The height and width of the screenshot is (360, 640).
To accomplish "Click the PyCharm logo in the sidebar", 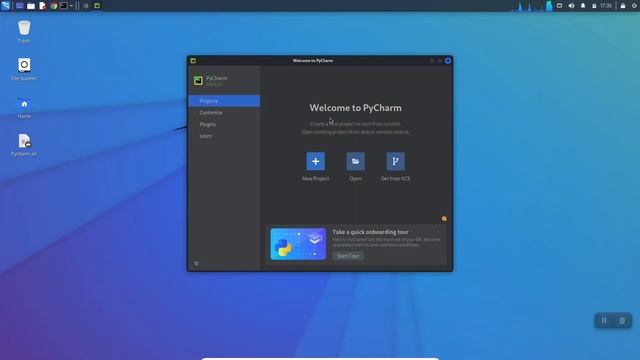I will point(198,81).
